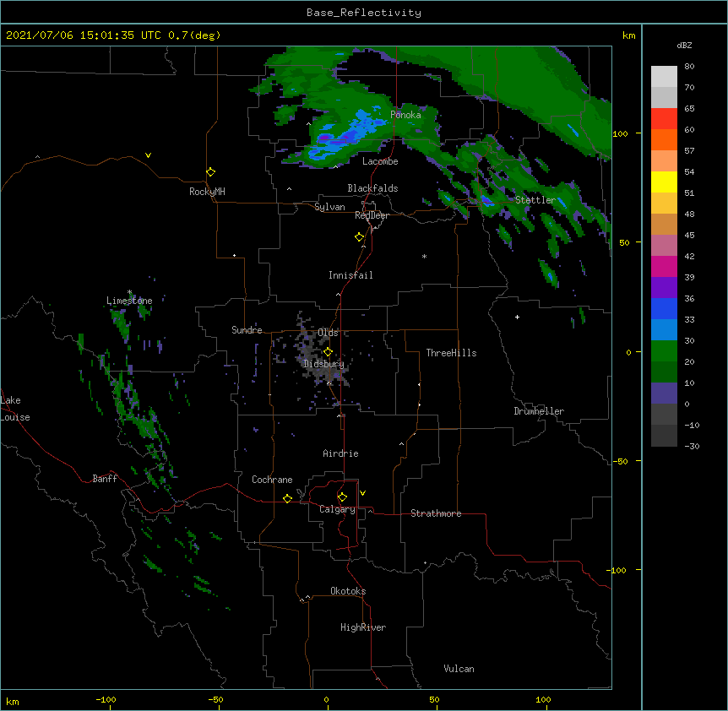Select tan 45-48 dBZ legend swatch
728x711 pixels.
tap(664, 224)
